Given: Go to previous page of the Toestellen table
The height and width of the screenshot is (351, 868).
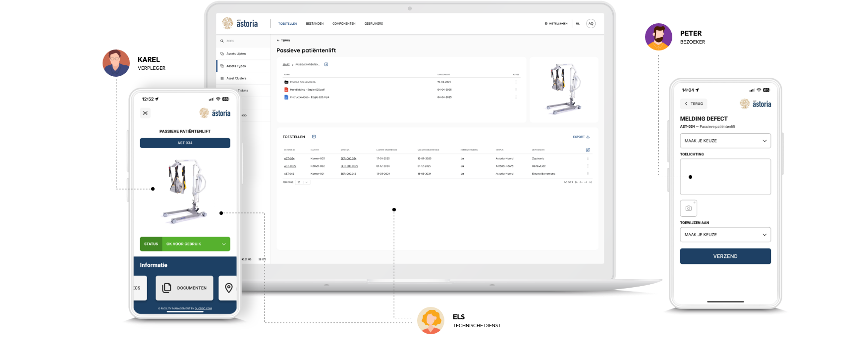Looking at the screenshot, I should (581, 182).
